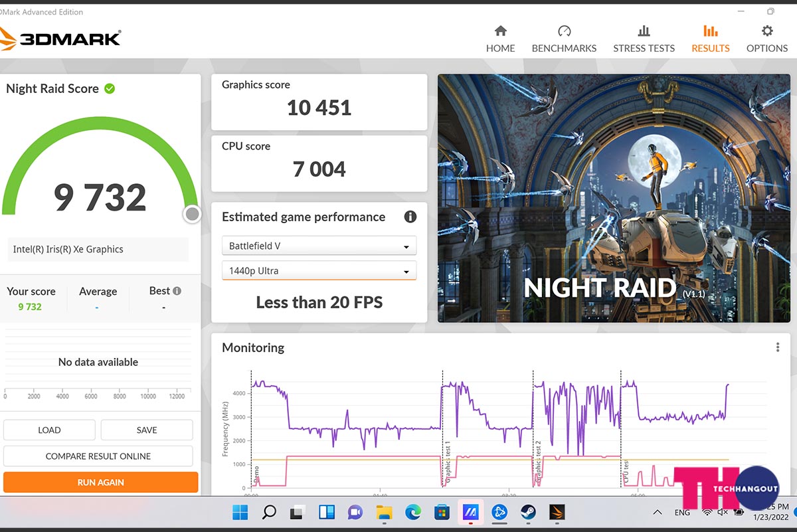Click the info icon beside Best

(177, 291)
